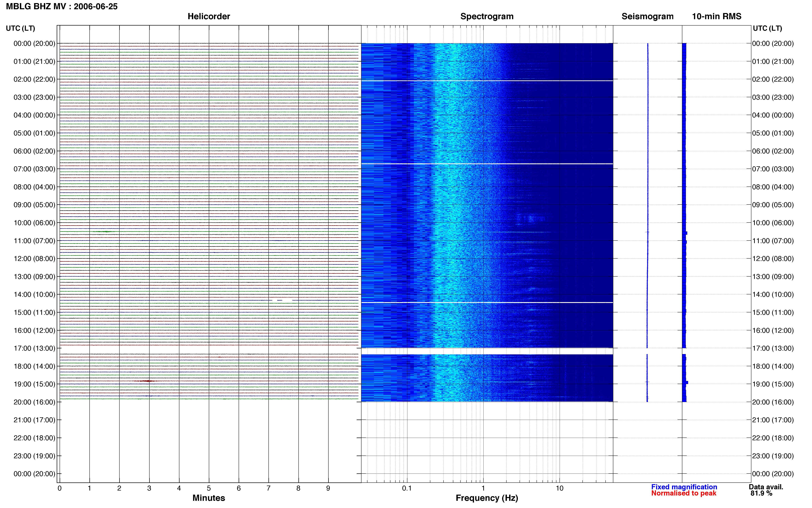
Task: Click the left '06:00 (02:00)' time label
Action: (x=34, y=151)
